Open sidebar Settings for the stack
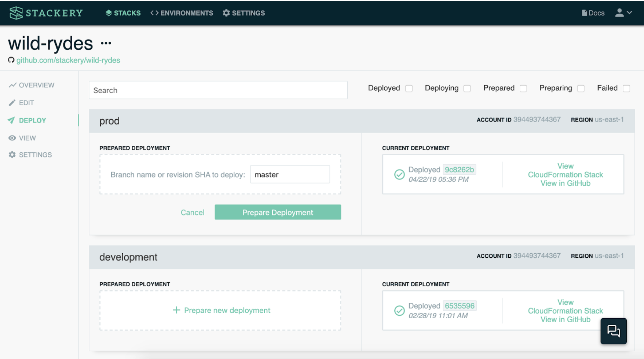644x359 pixels. (x=30, y=155)
